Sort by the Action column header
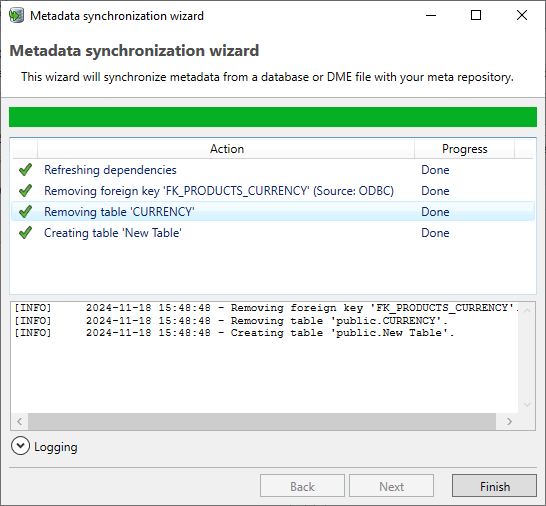Screen dimensions: 546x506 click(x=226, y=149)
